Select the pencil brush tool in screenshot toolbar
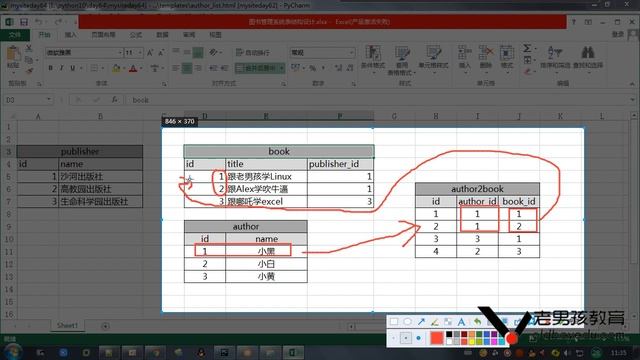 (x=435, y=322)
